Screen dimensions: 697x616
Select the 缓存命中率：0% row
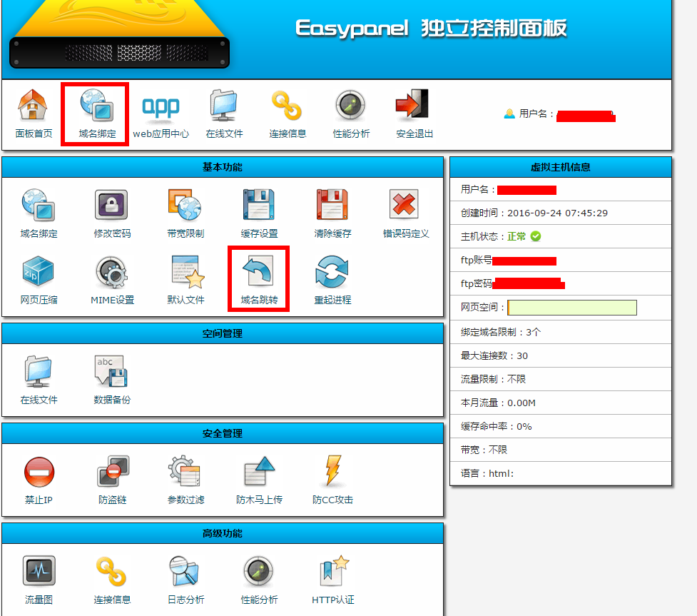pos(561,427)
